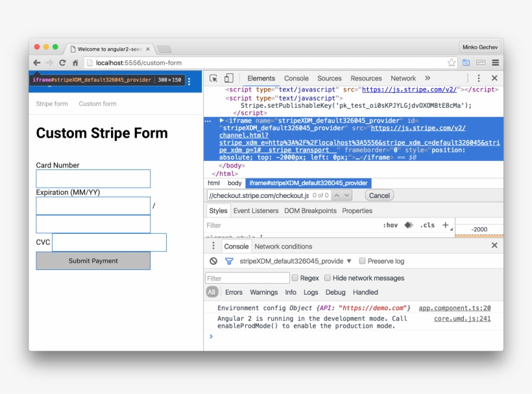Switch to the Network tab in DevTools
The width and height of the screenshot is (532, 394).
coord(403,78)
